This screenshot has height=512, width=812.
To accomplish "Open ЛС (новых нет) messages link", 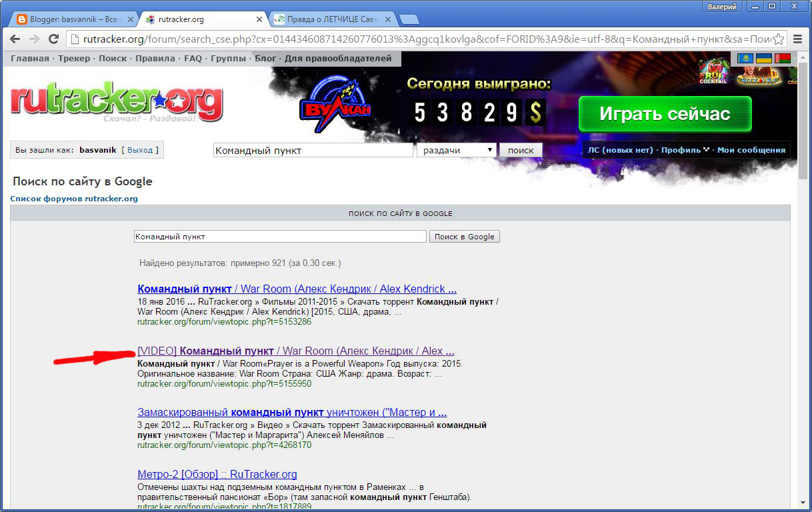I will coord(620,150).
